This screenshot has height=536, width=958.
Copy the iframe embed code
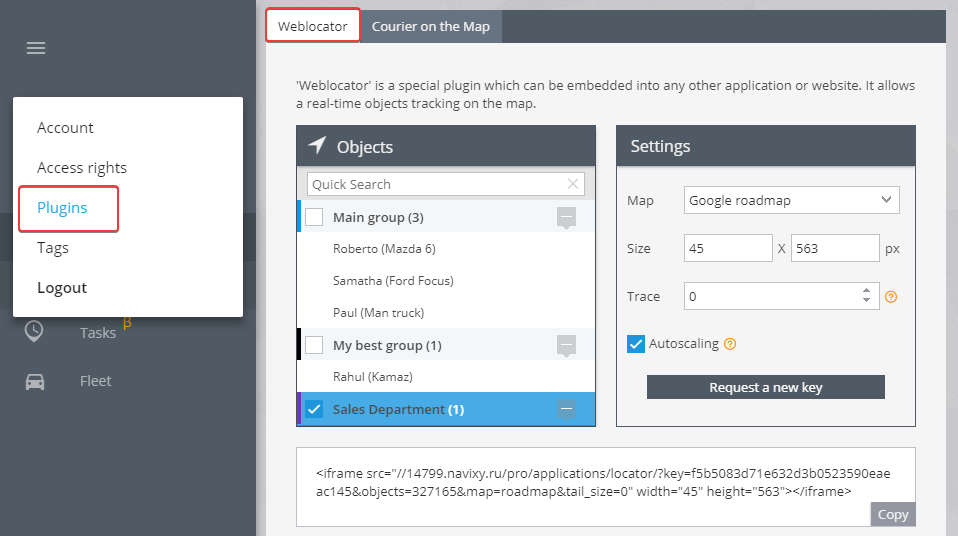893,515
